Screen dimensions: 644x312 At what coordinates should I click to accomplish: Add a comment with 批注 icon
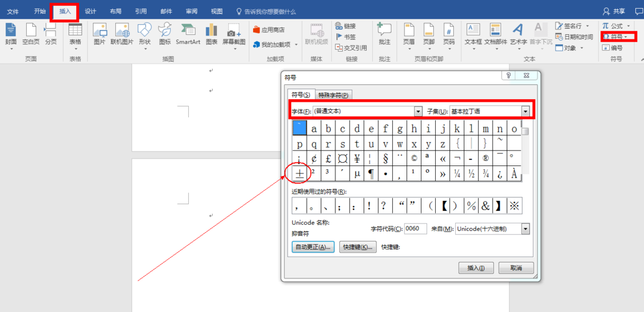(x=385, y=32)
